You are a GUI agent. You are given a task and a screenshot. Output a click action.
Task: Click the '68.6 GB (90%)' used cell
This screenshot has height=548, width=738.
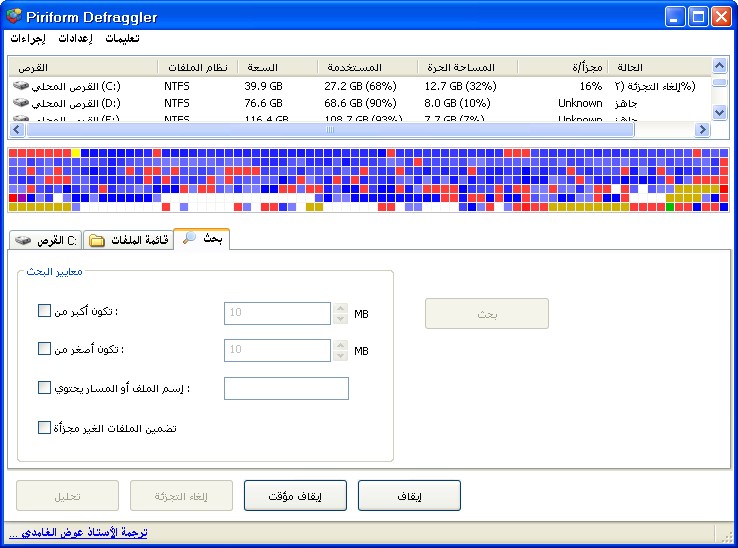[x=360, y=103]
